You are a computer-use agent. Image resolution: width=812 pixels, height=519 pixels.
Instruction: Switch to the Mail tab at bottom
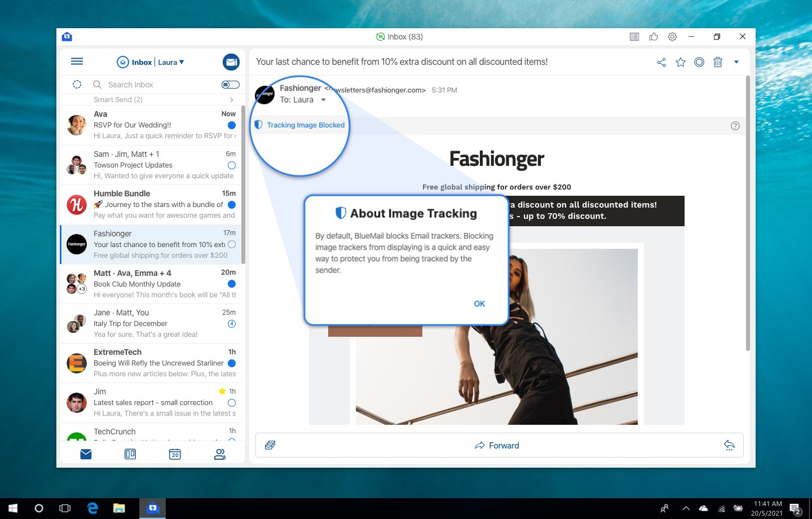pos(86,454)
